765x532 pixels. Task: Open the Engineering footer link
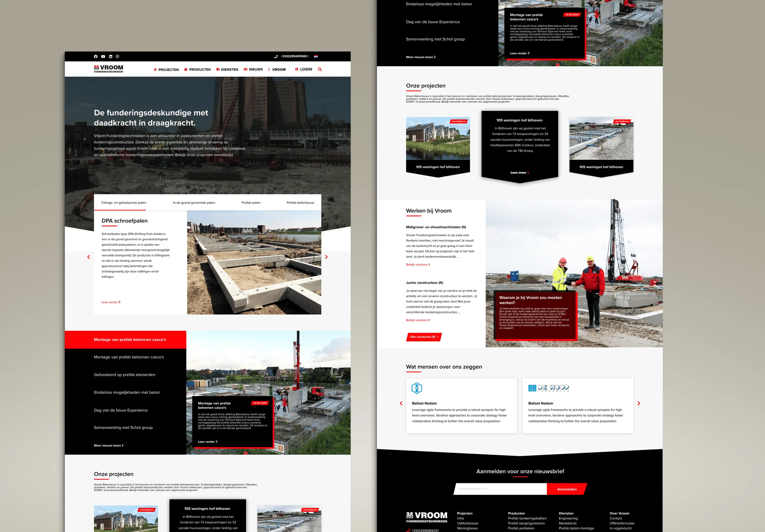[x=568, y=518]
